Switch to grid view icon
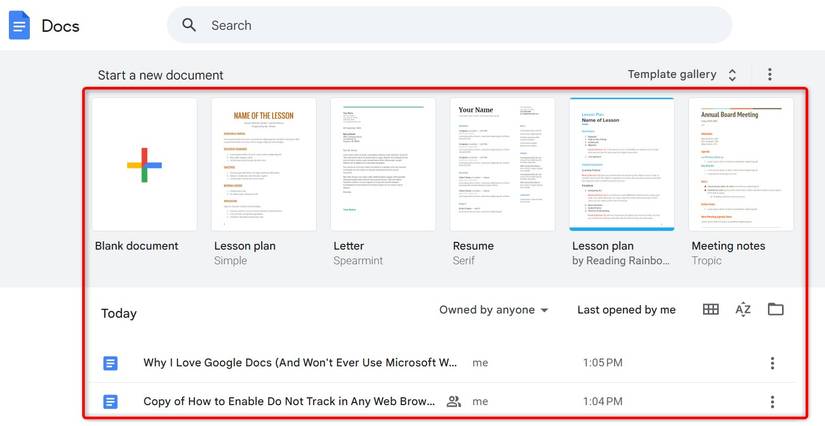The image size is (825, 426). [710, 310]
